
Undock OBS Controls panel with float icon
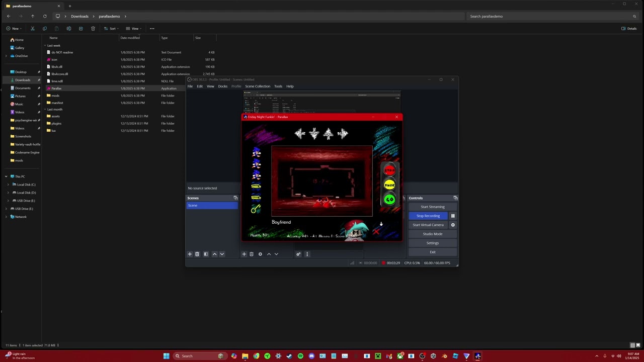pos(455,198)
